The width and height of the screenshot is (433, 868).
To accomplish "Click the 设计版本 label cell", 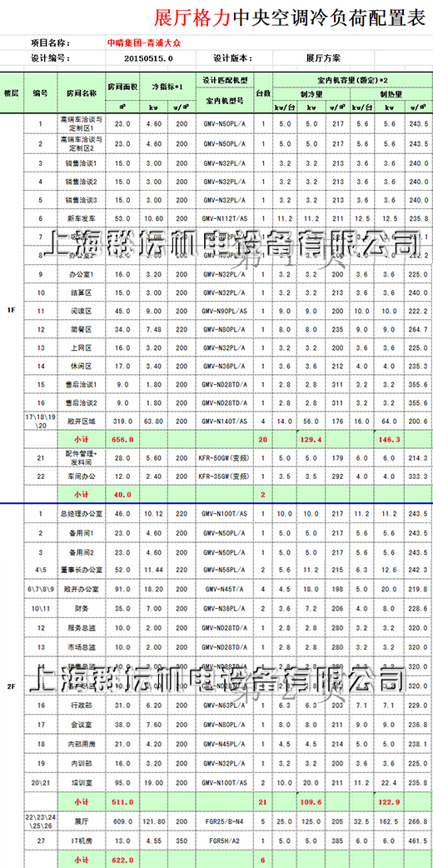I will pyautogui.click(x=232, y=57).
